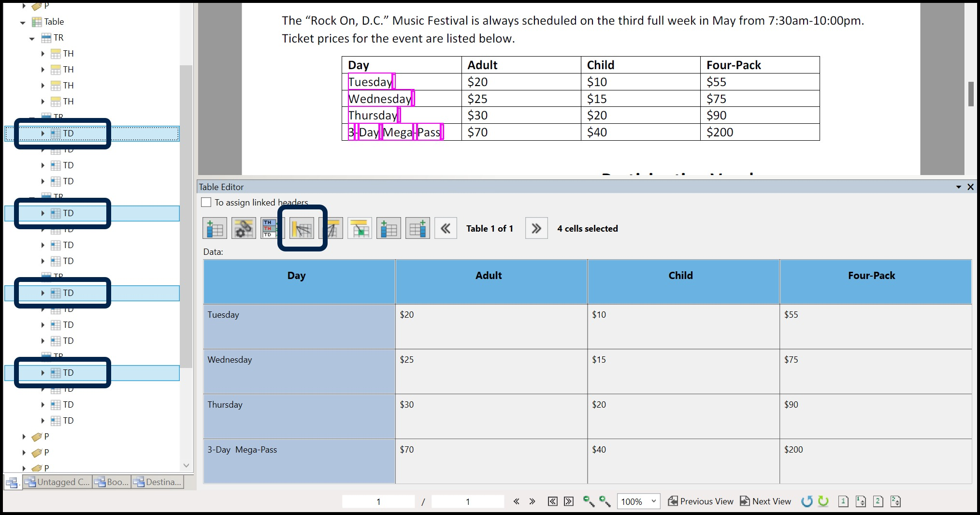Open the linked header settings gear icon
The image size is (980, 515).
(x=244, y=229)
